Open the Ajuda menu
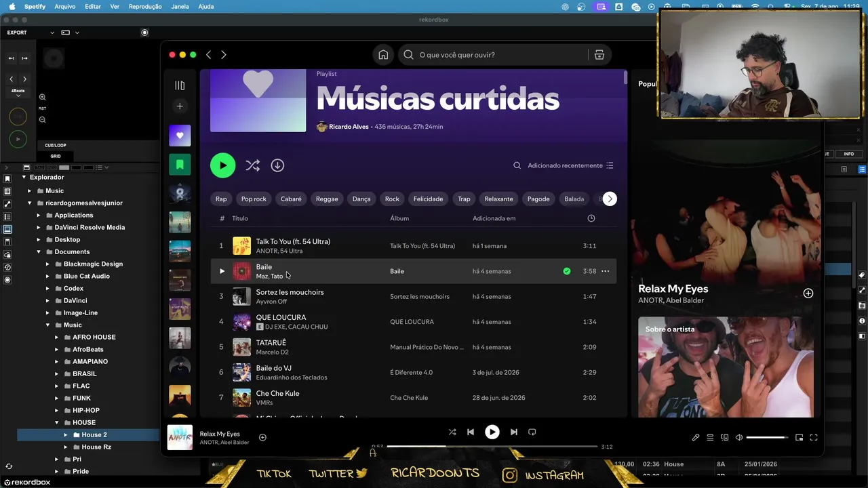Viewport: 868px width, 488px height. pos(205,7)
